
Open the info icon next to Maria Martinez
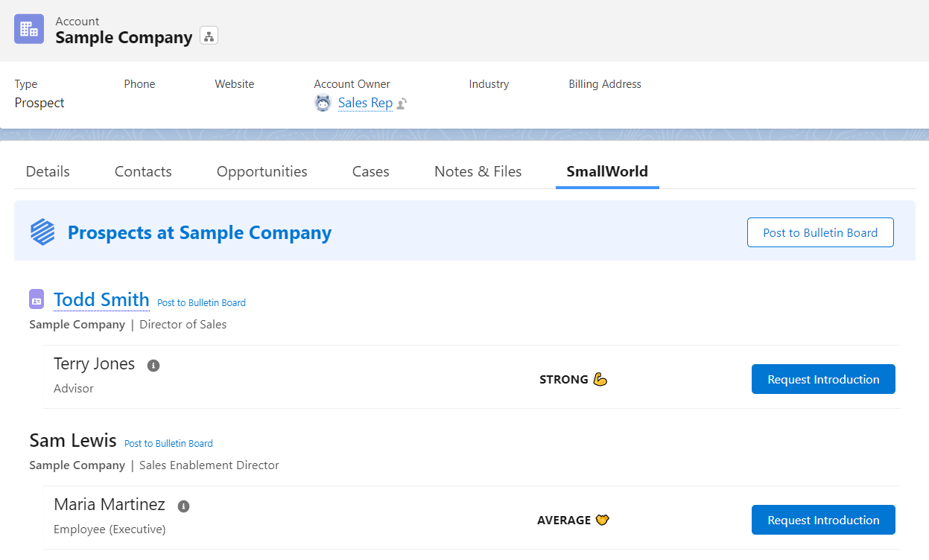tap(183, 506)
